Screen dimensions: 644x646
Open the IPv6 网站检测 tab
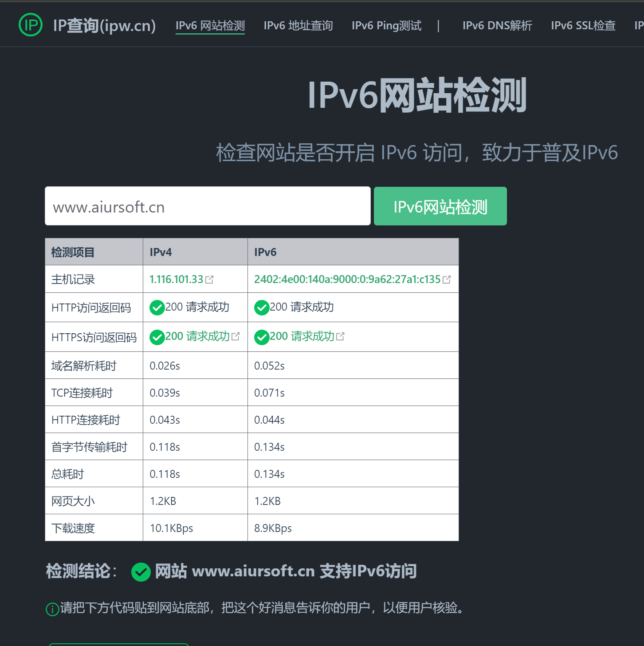(210, 26)
